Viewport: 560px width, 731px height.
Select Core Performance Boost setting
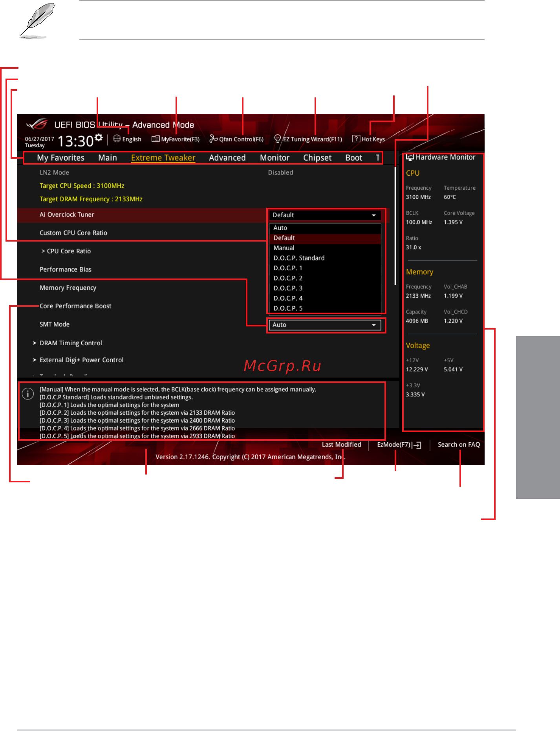(x=75, y=306)
